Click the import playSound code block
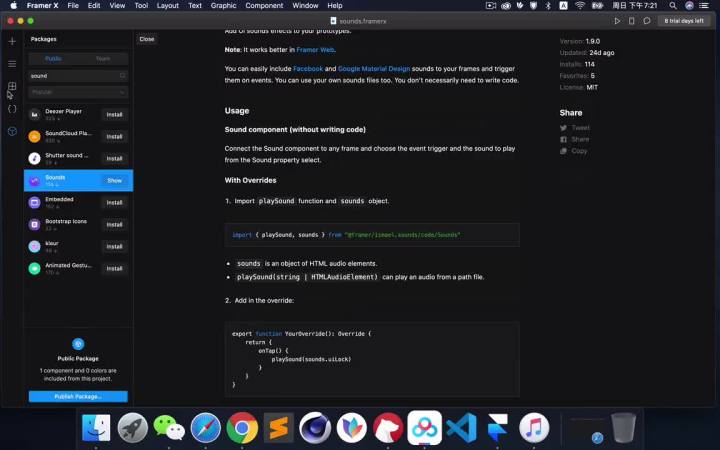Image resolution: width=720 pixels, height=450 pixels. 372,235
